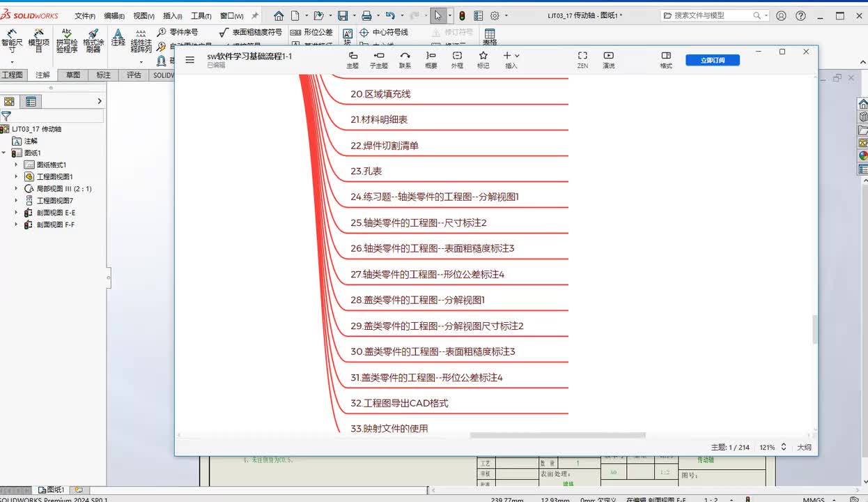
Task: Click the 立即订阅 subscribe button
Action: 713,60
